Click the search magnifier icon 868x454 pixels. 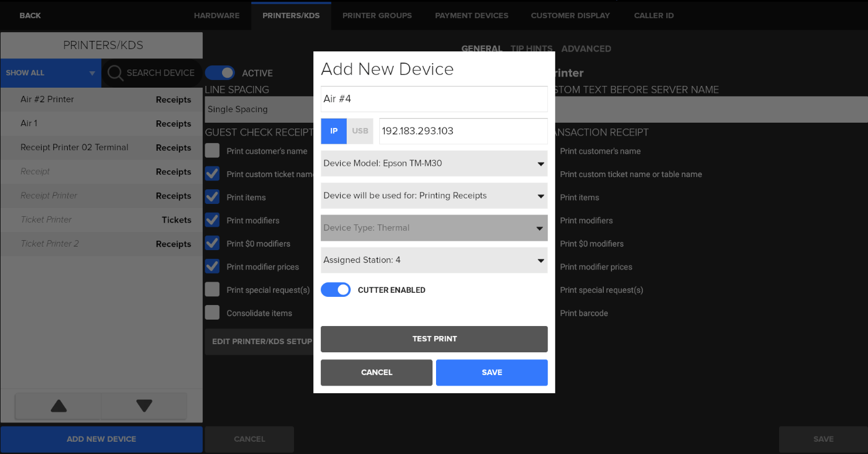[x=115, y=73]
